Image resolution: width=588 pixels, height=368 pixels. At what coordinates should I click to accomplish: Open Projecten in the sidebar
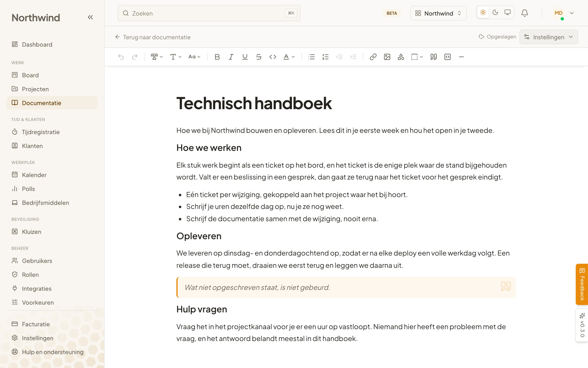click(52, 89)
